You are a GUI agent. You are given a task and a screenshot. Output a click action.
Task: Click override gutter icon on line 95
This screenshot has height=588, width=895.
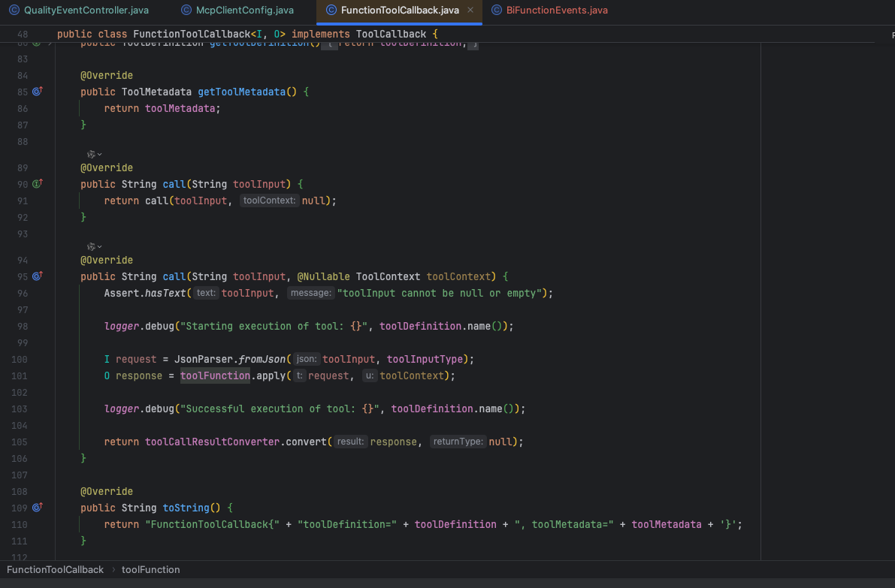37,276
